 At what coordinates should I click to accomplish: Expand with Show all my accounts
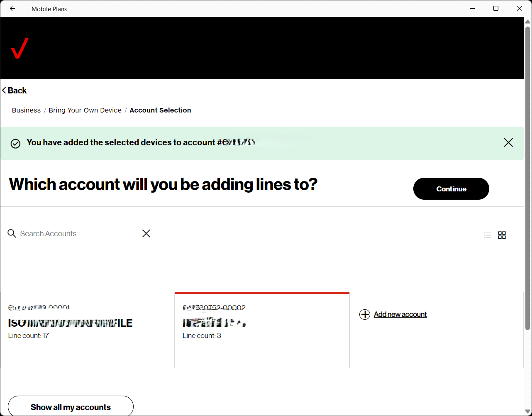pos(71,407)
